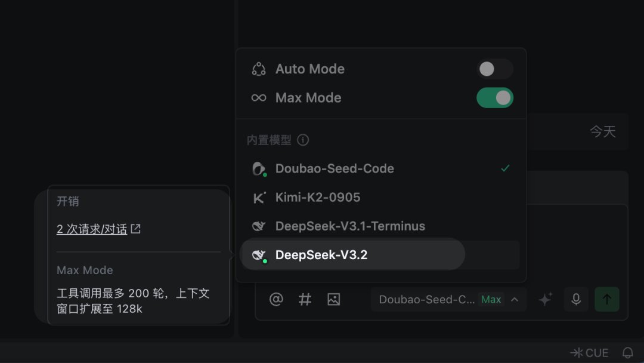Click the info icon beside 内置模型

click(303, 140)
